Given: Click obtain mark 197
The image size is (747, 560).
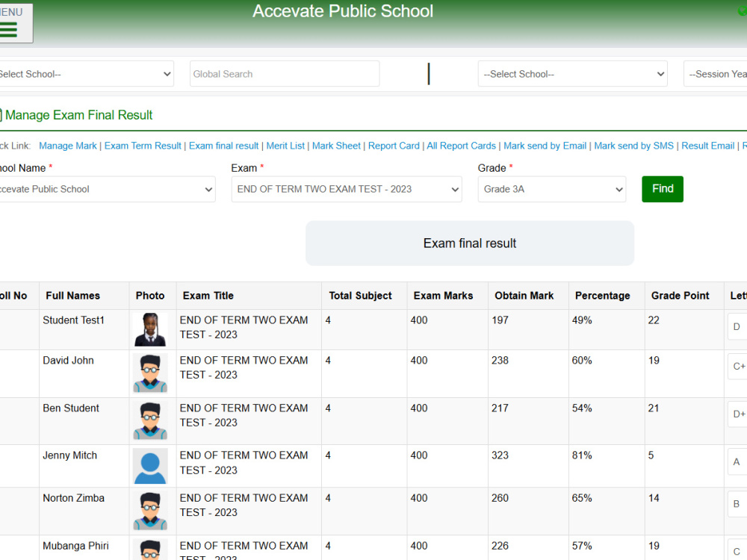Looking at the screenshot, I should [x=500, y=320].
